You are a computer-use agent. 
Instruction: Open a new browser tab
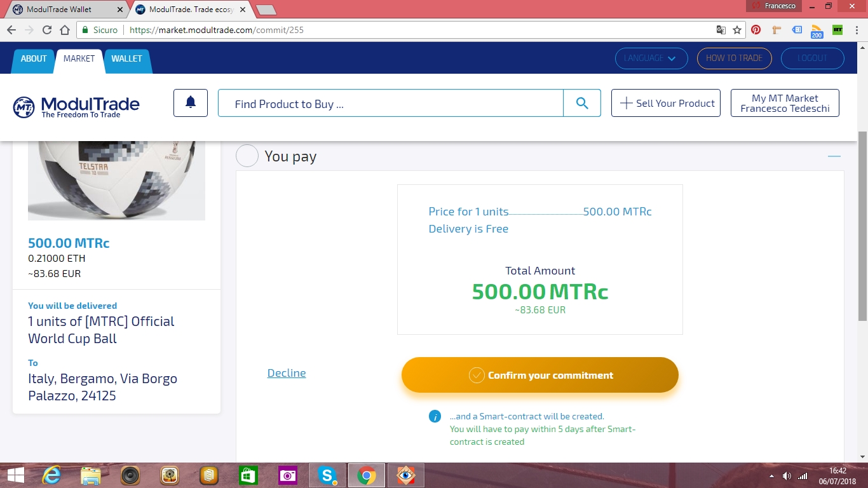[266, 10]
